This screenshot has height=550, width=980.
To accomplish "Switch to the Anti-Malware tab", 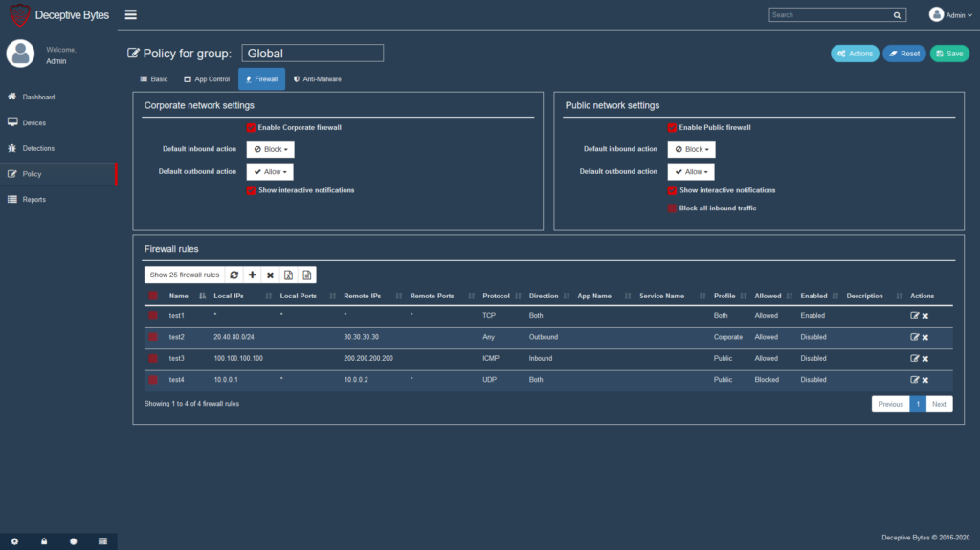I will [318, 79].
